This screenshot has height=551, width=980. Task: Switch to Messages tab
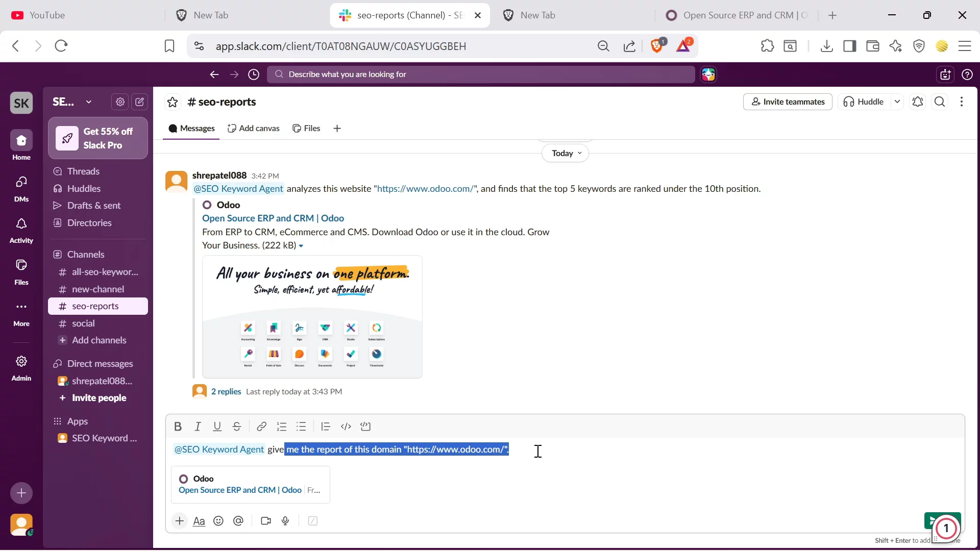coord(191,129)
